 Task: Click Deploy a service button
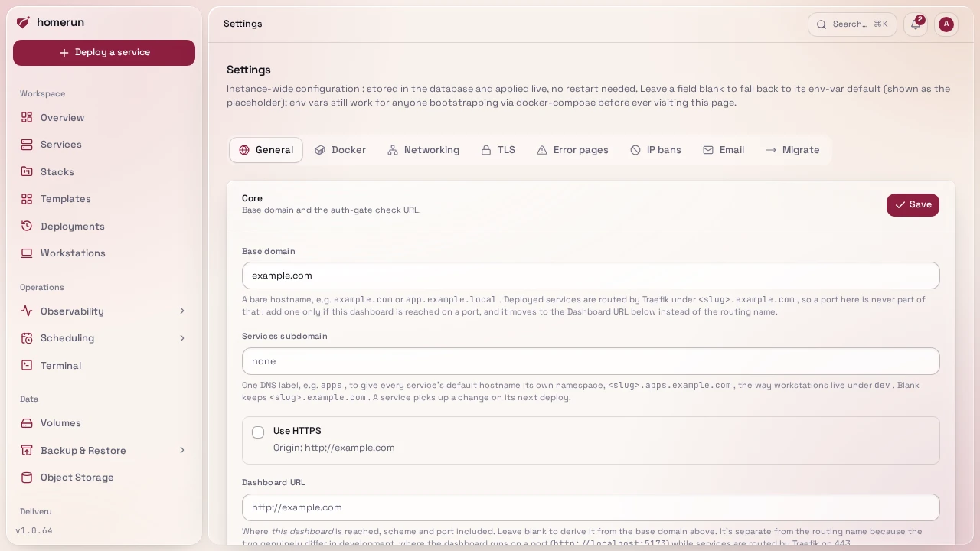pyautogui.click(x=104, y=53)
